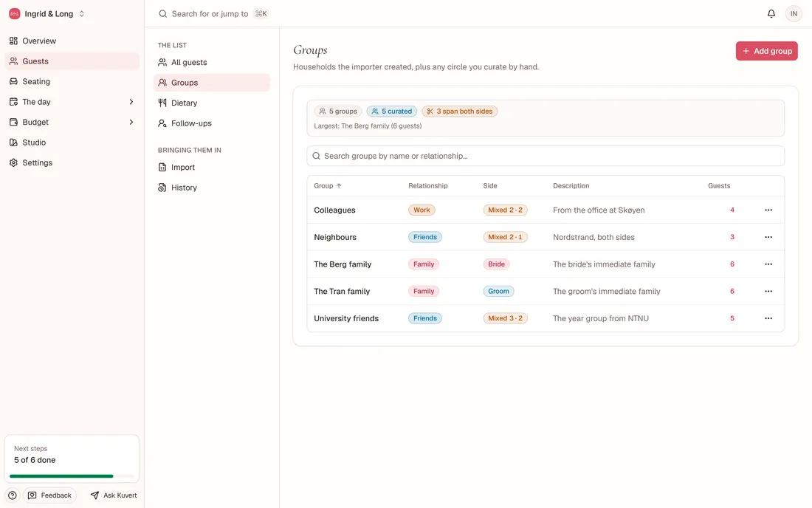Navigate to Seating
The height and width of the screenshot is (508, 812).
72,81
